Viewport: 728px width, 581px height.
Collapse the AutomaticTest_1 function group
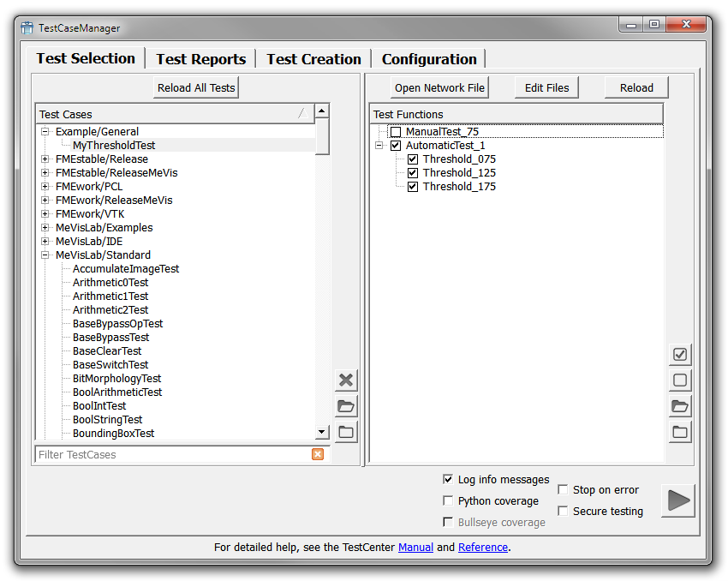pyautogui.click(x=379, y=146)
